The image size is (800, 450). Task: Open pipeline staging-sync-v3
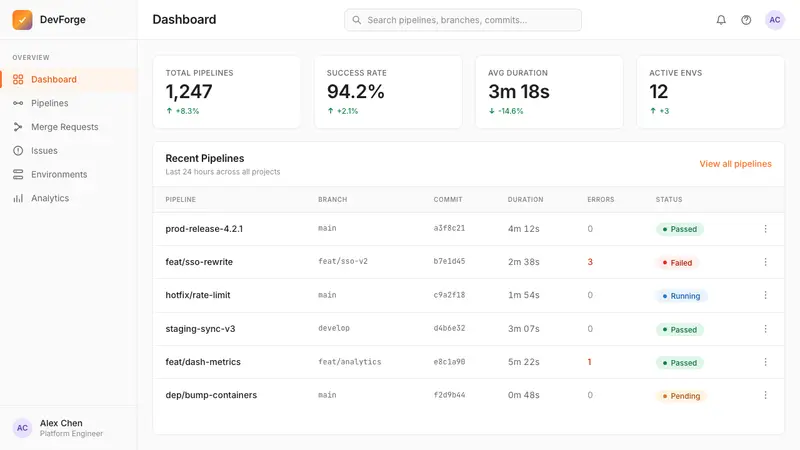click(x=200, y=329)
